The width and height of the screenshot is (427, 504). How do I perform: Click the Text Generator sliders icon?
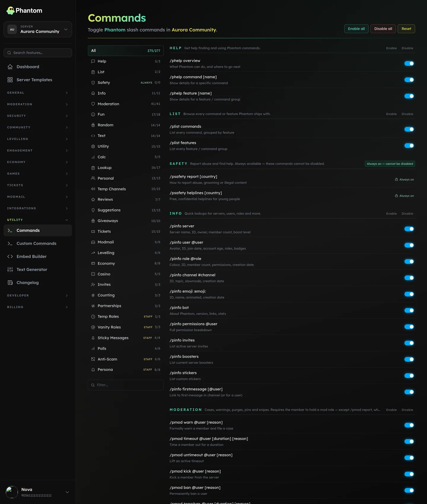pyautogui.click(x=10, y=269)
